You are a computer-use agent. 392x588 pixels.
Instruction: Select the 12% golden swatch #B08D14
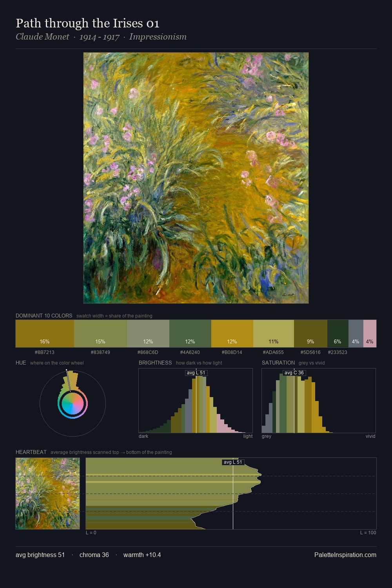(232, 334)
